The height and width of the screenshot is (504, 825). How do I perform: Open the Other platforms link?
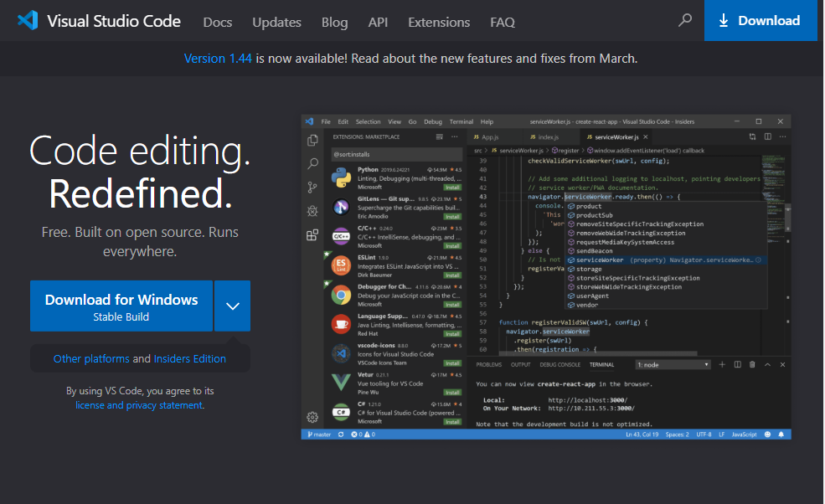click(91, 359)
